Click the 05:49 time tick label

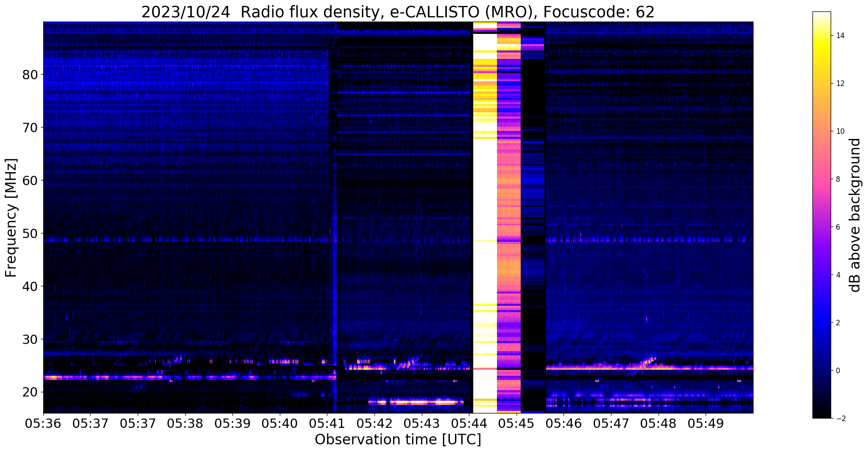(706, 423)
